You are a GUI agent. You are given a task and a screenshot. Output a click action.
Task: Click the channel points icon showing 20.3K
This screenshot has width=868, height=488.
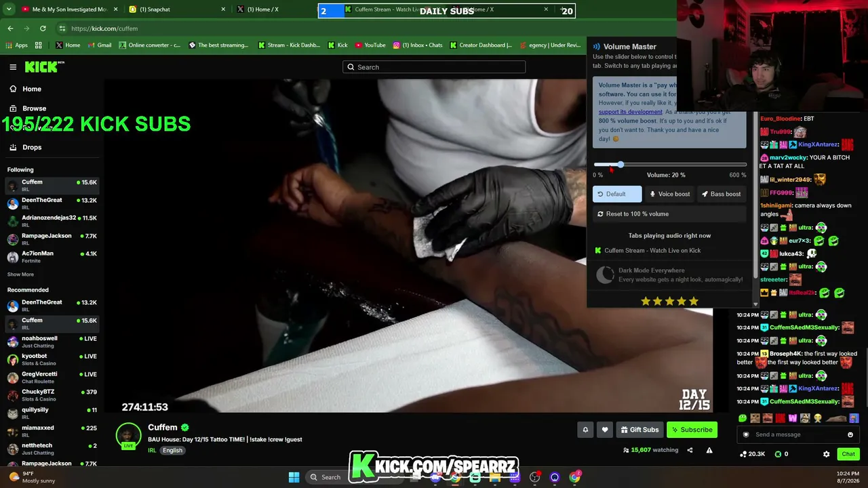[753, 454]
